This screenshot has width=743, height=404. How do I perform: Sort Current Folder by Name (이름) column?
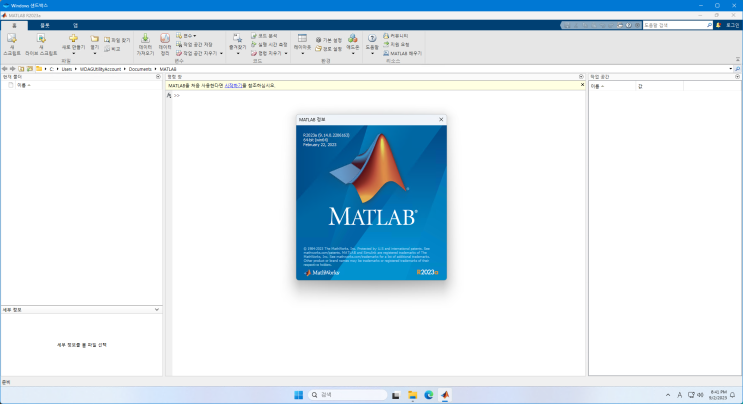pyautogui.click(x=23, y=85)
